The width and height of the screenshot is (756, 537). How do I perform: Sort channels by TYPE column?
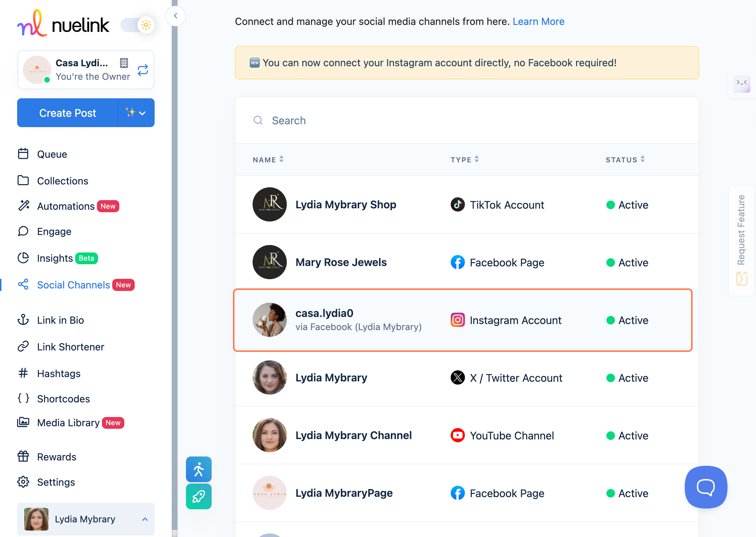465,160
